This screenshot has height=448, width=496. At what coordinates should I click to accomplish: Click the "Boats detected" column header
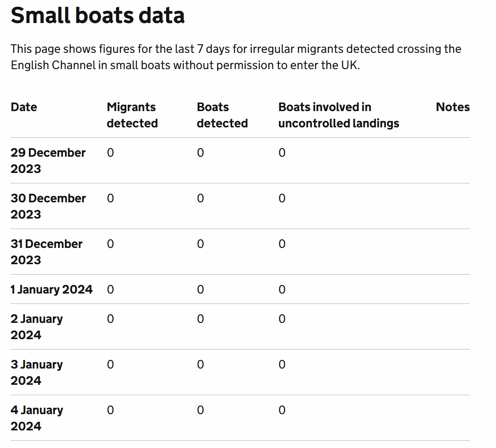[222, 115]
